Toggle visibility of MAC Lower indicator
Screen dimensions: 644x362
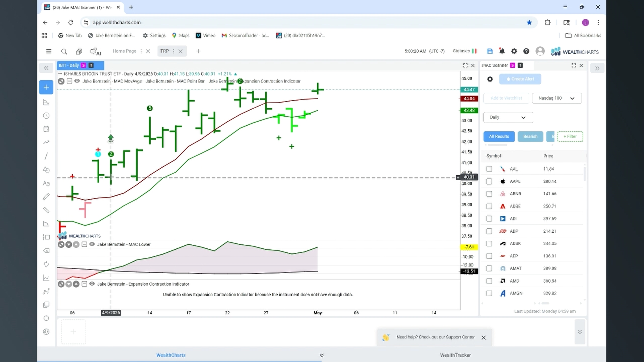tap(92, 244)
